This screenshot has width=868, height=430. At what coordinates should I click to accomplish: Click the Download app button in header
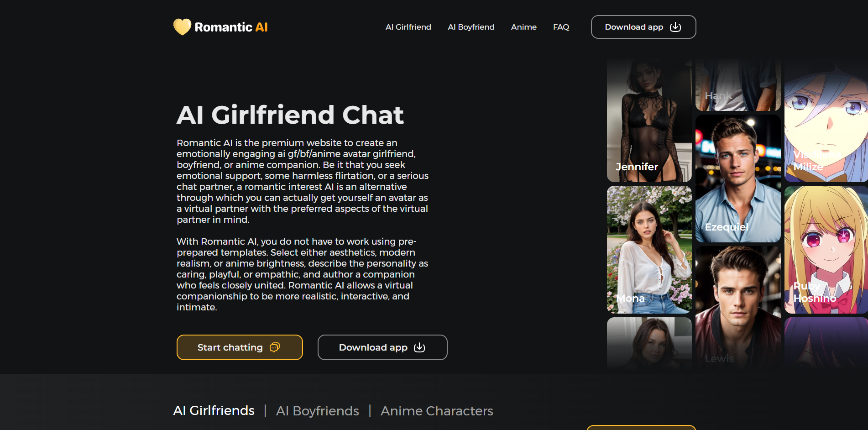point(643,27)
